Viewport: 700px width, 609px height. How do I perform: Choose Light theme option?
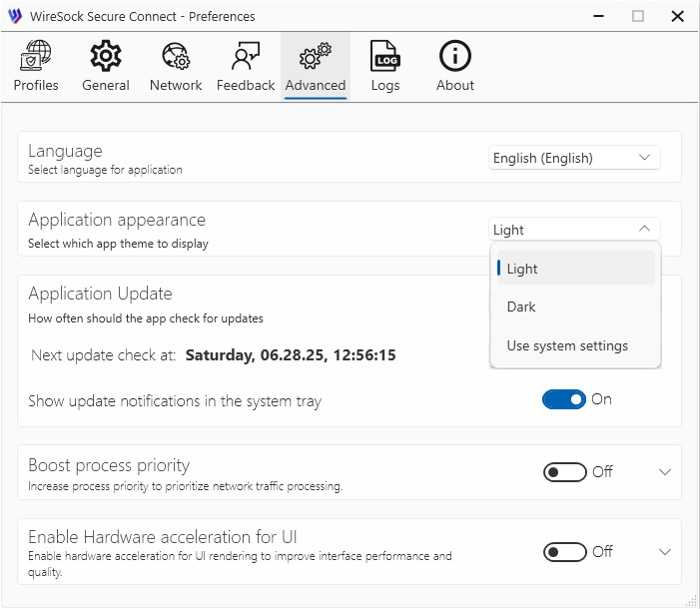point(575,268)
